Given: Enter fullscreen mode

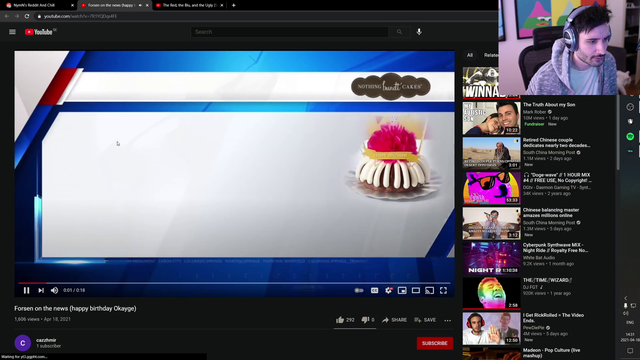Looking at the screenshot, I should coord(443,290).
